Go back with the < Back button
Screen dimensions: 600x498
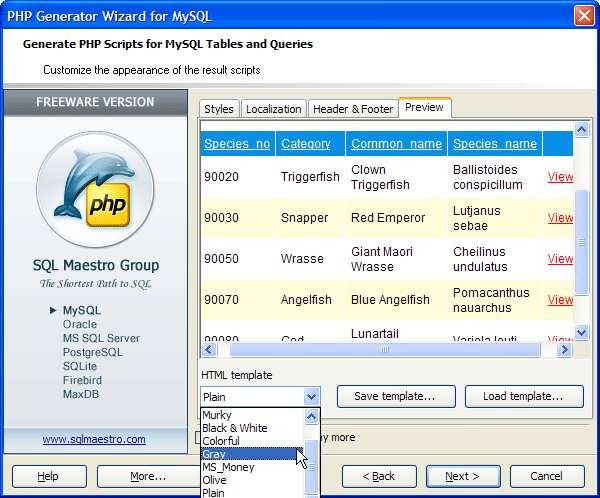[x=379, y=476]
